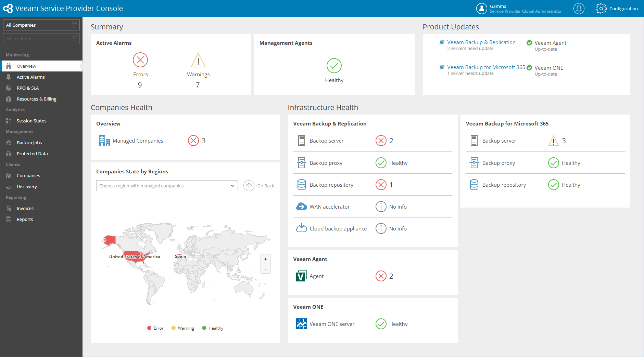
Task: Click the Veeam ONE server icon
Action: (x=301, y=324)
